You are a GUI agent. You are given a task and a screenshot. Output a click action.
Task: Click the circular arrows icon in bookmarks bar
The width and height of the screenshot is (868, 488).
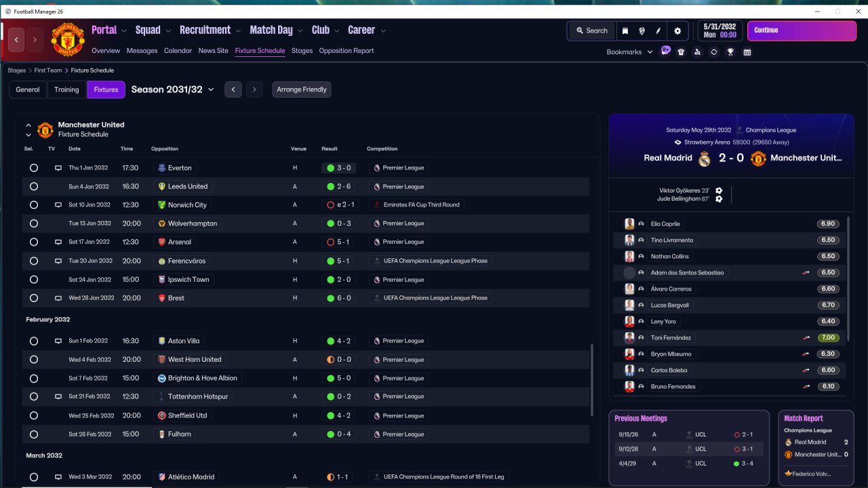point(714,52)
